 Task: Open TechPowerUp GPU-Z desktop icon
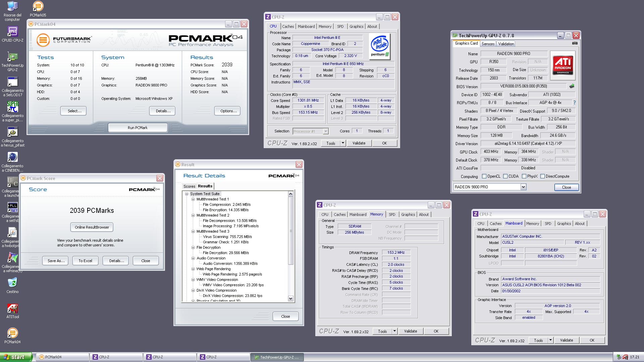coord(12,62)
